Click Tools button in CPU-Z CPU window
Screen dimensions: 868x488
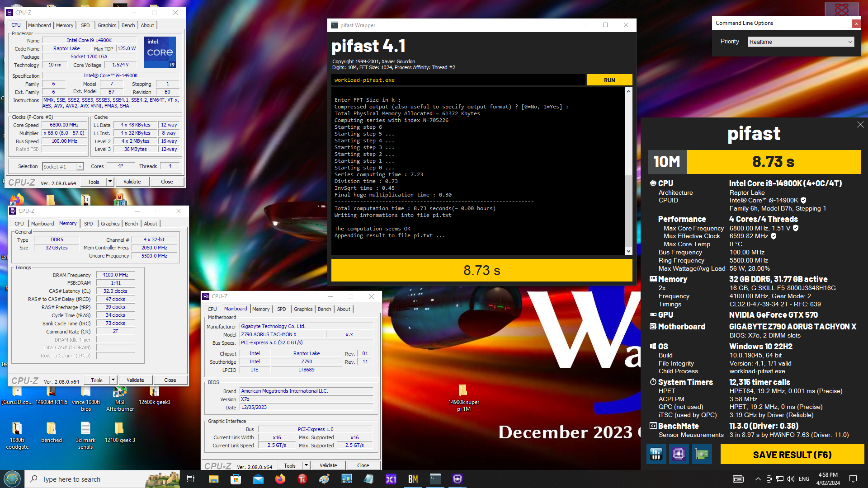(x=94, y=182)
